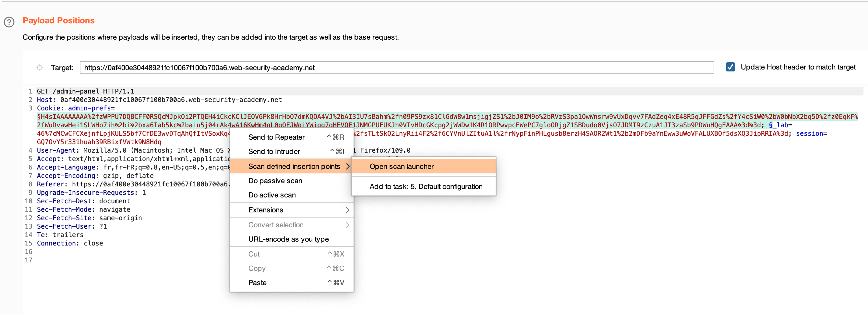Toggle Update Host header to match target
Image resolution: width=868 pixels, height=315 pixels.
point(730,67)
